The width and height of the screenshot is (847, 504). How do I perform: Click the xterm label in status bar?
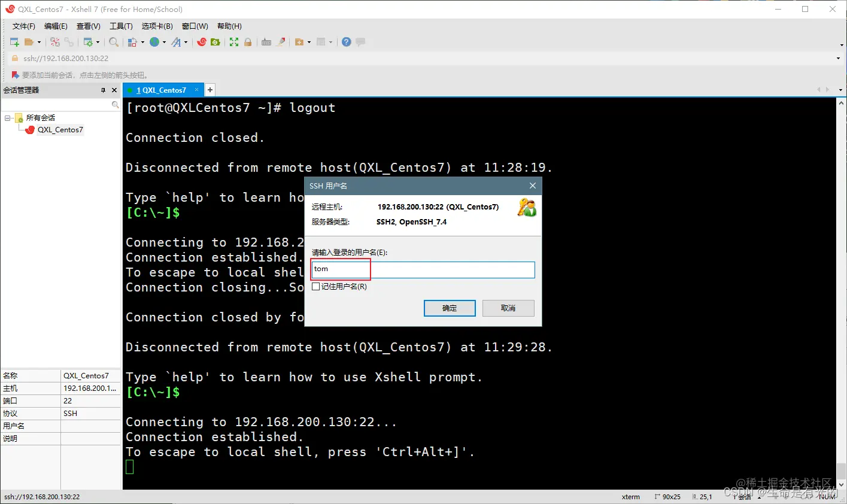point(631,497)
